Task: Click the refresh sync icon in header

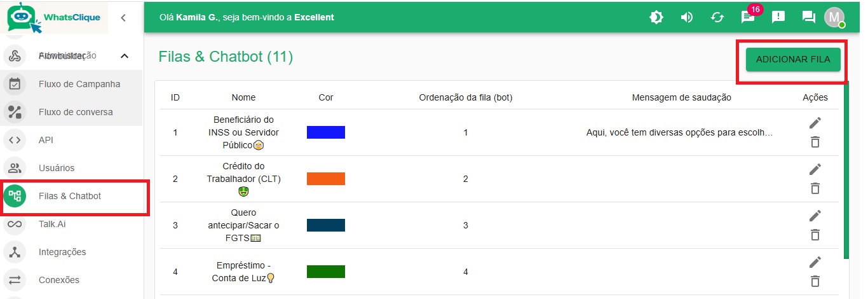Action: click(x=717, y=17)
